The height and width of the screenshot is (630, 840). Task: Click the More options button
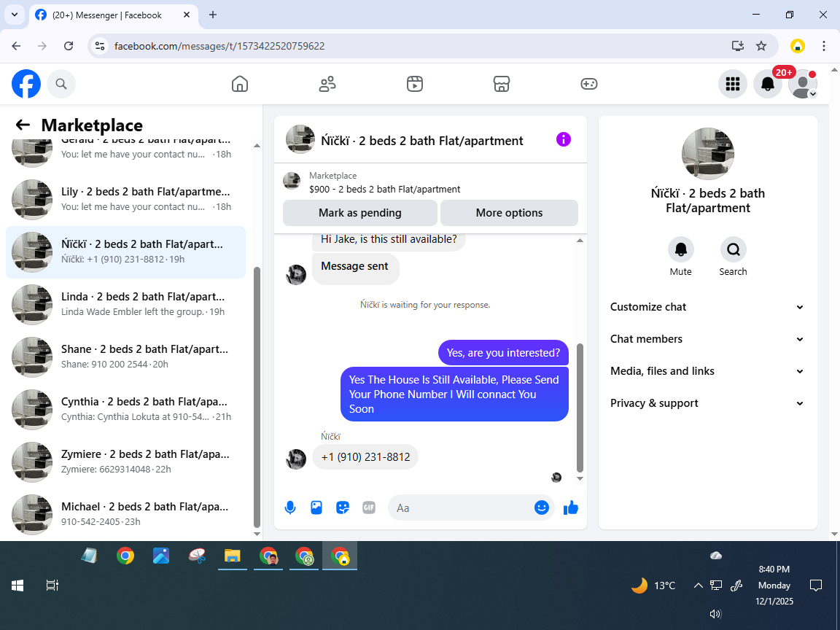tap(509, 213)
